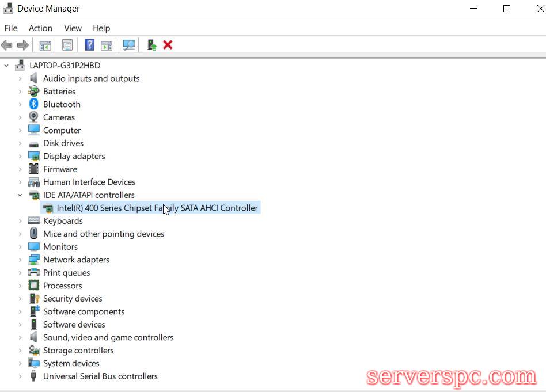Viewport: 546px width, 392px height.
Task: Click the red X Uninstall device icon
Action: 168,45
